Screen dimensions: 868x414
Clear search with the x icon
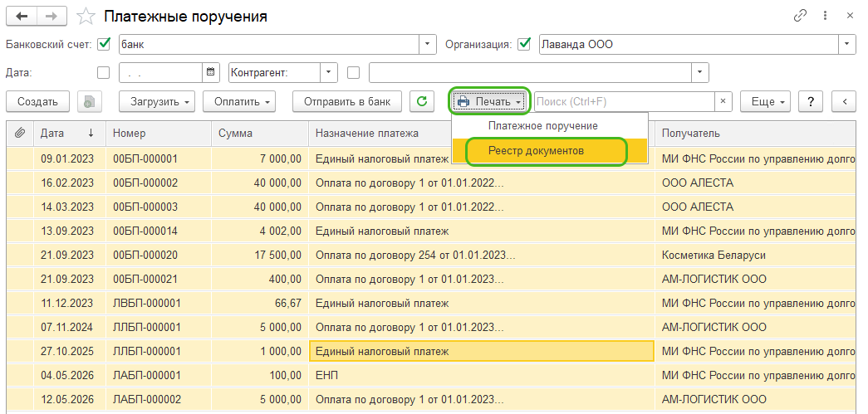point(723,102)
